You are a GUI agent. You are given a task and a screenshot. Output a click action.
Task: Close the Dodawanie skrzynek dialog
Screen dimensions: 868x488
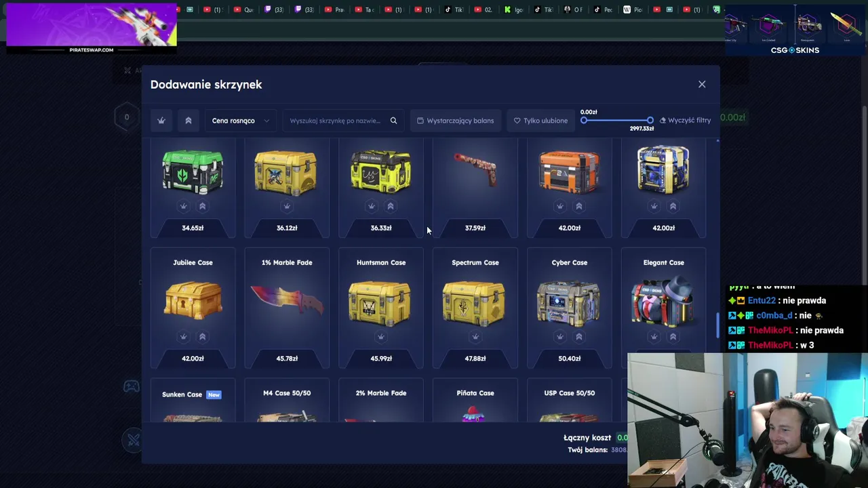pyautogui.click(x=702, y=84)
